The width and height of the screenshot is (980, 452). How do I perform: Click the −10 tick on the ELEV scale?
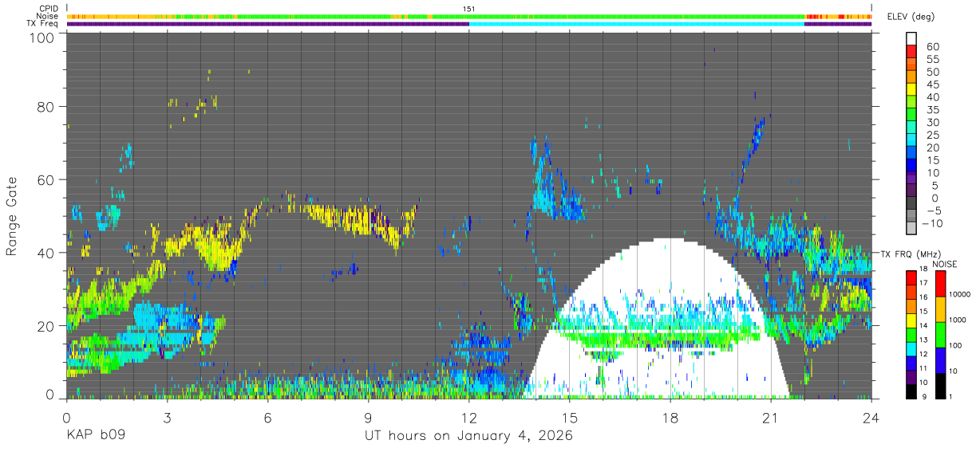point(931,223)
